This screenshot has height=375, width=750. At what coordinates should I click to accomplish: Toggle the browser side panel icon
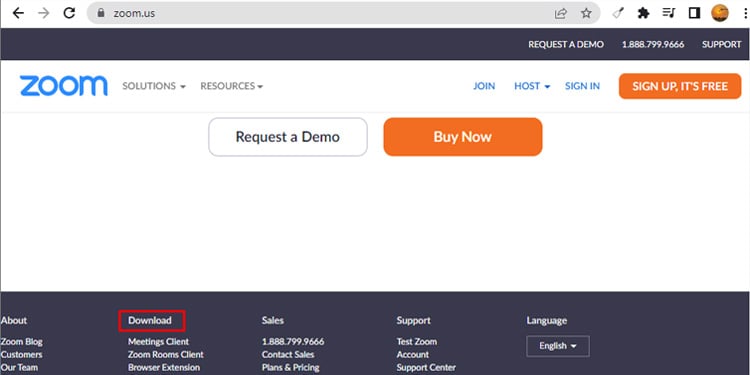click(694, 13)
